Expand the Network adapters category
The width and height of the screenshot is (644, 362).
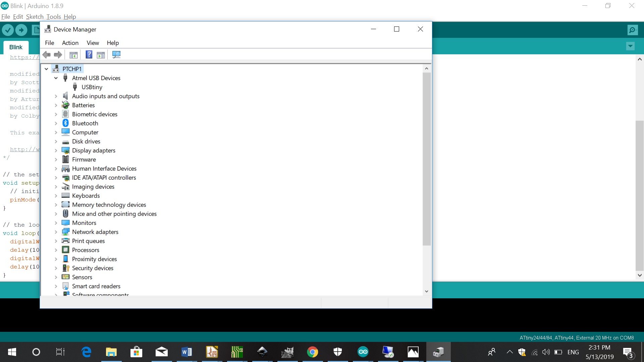pyautogui.click(x=56, y=232)
